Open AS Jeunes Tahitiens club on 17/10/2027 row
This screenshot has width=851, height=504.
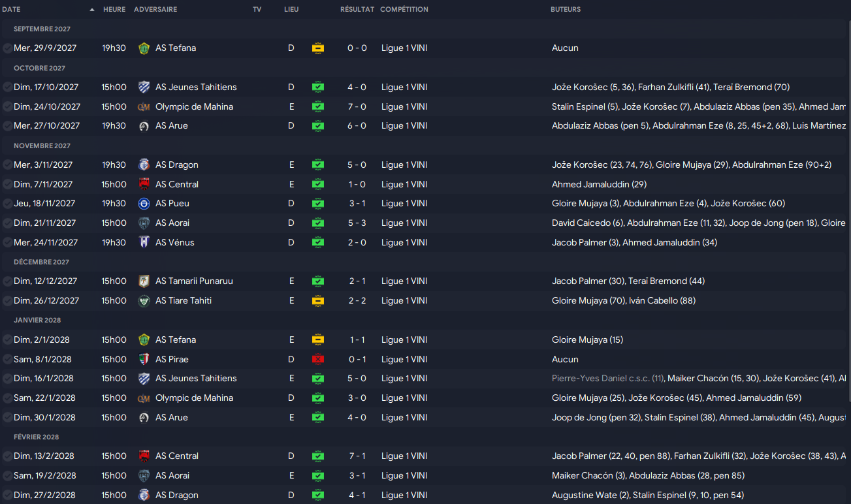pos(196,87)
